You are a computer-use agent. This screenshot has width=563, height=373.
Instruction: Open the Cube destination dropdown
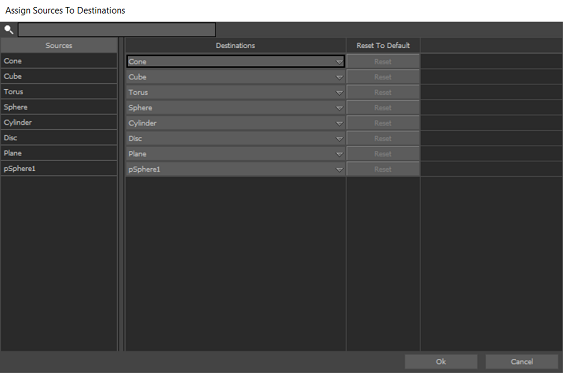pyautogui.click(x=236, y=77)
